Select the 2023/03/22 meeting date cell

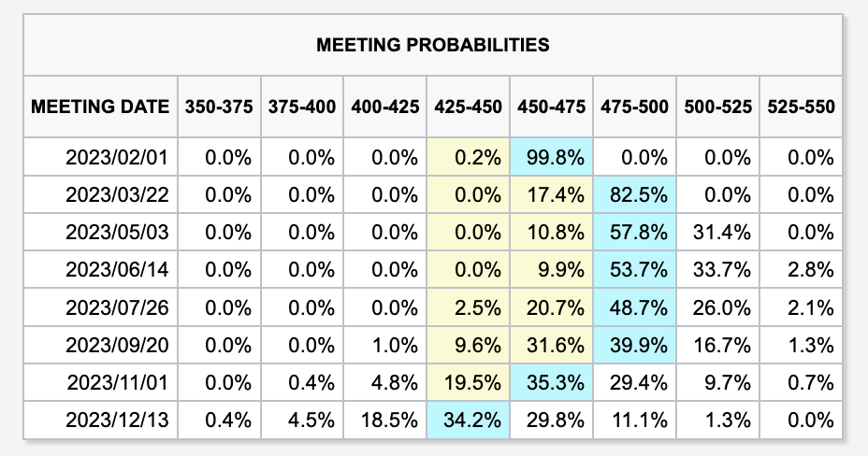point(116,195)
